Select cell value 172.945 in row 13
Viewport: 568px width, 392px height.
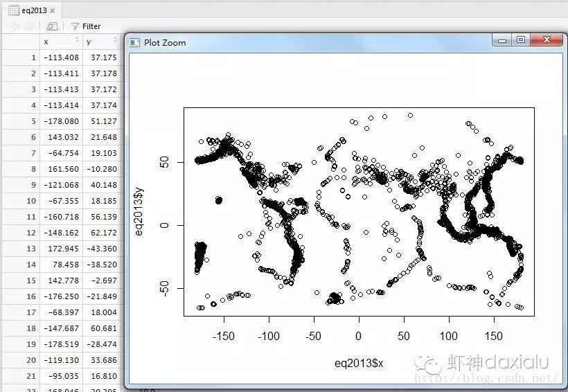63,249
